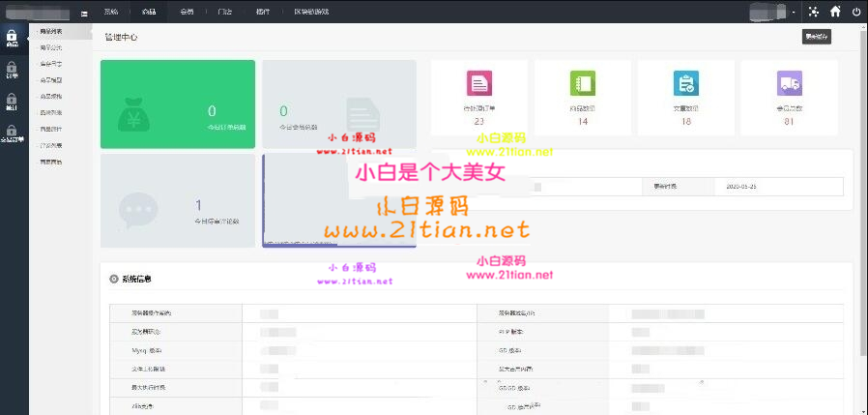
Task: Select the 订单 bag icon in left rail
Action: click(12, 70)
